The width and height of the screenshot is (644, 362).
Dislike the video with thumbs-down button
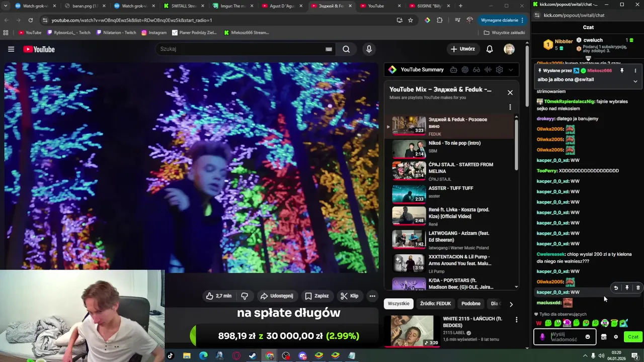[245, 296]
